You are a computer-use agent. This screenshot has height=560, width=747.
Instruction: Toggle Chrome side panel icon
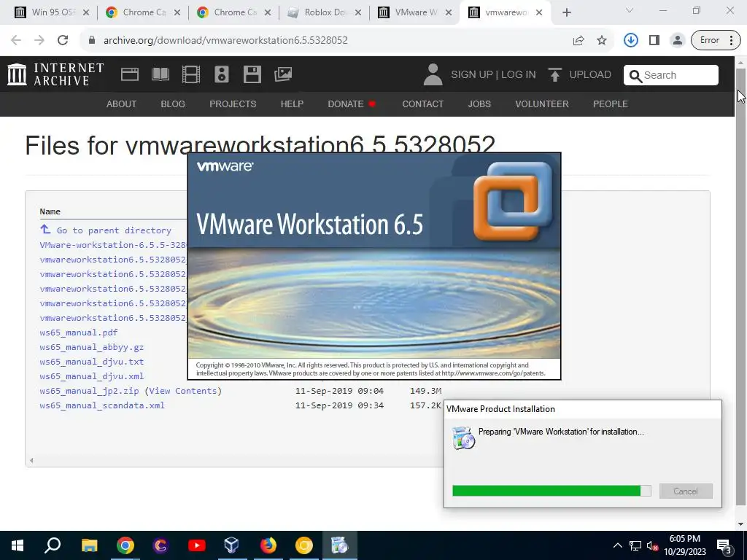654,40
